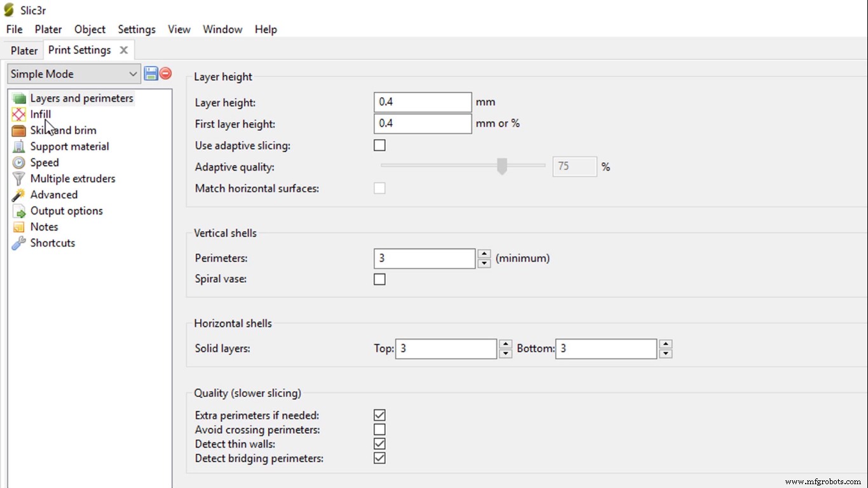868x488 pixels.
Task: Open the Shortcuts wrench icon
Action: [x=19, y=243]
